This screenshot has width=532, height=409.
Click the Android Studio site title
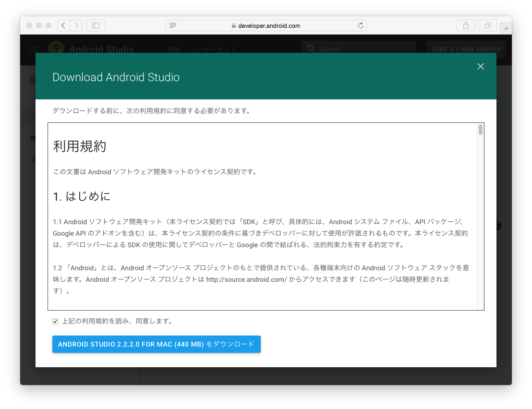click(x=102, y=49)
